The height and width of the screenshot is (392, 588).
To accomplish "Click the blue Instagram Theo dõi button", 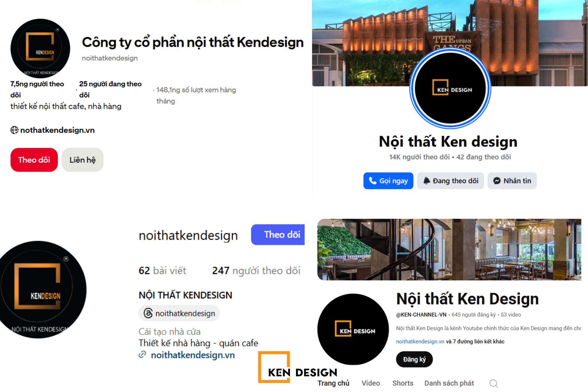I will [278, 235].
